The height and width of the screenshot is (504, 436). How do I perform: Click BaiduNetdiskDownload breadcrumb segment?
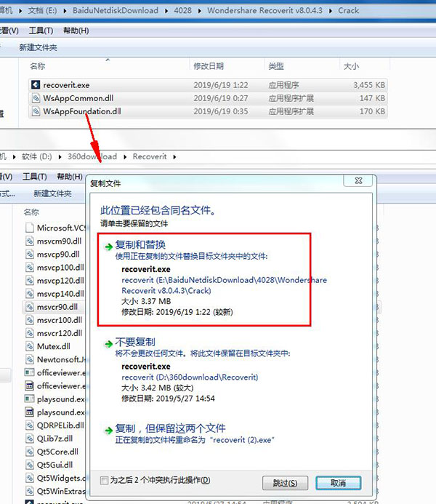click(x=116, y=11)
